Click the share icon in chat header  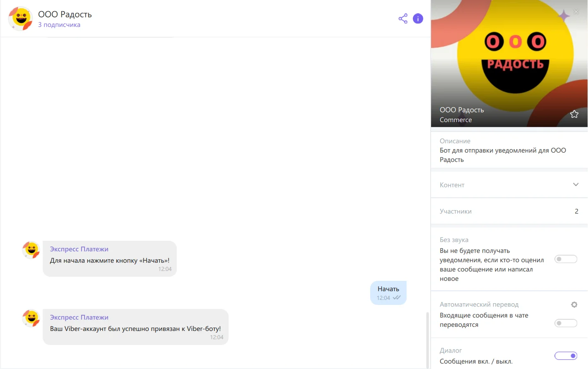pos(403,19)
